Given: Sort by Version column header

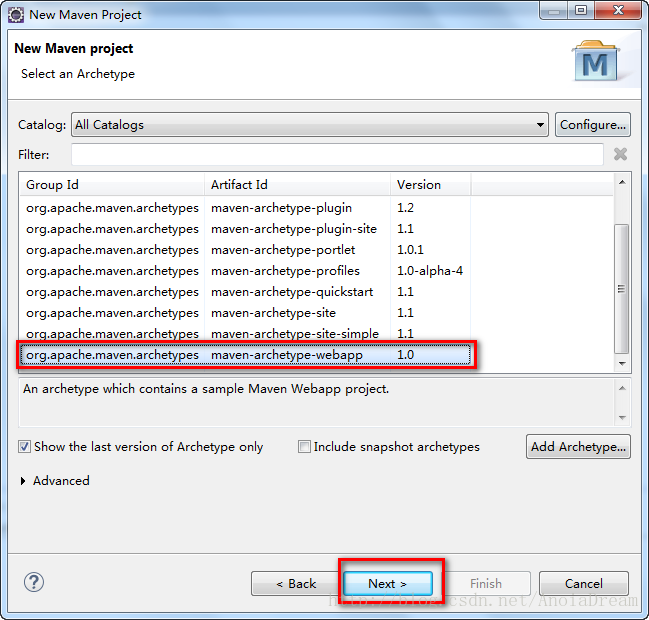Looking at the screenshot, I should pyautogui.click(x=430, y=185).
